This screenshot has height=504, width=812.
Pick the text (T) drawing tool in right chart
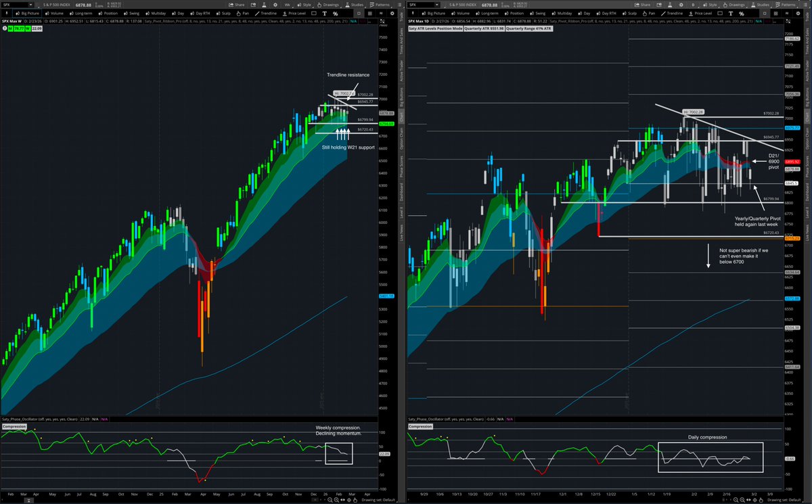731,14
